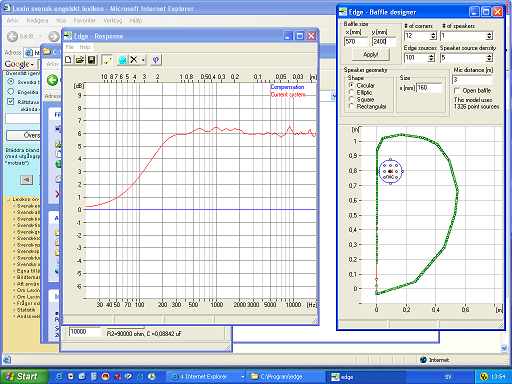
Task: Select the pencil draw tool icon
Action: pos(107,60)
